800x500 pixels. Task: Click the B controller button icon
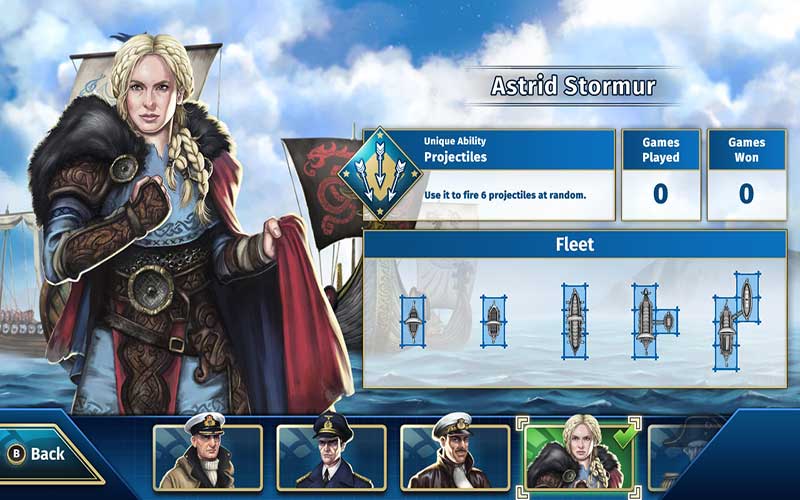(x=16, y=454)
